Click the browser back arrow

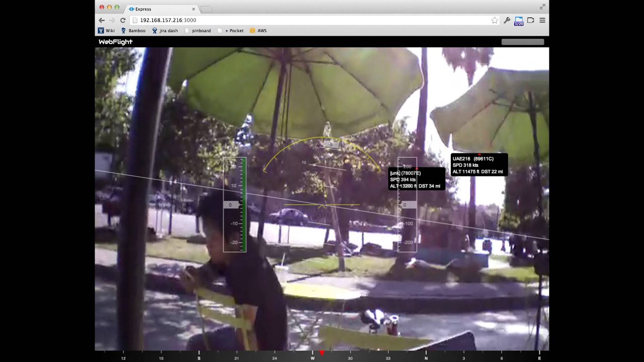coord(102,20)
